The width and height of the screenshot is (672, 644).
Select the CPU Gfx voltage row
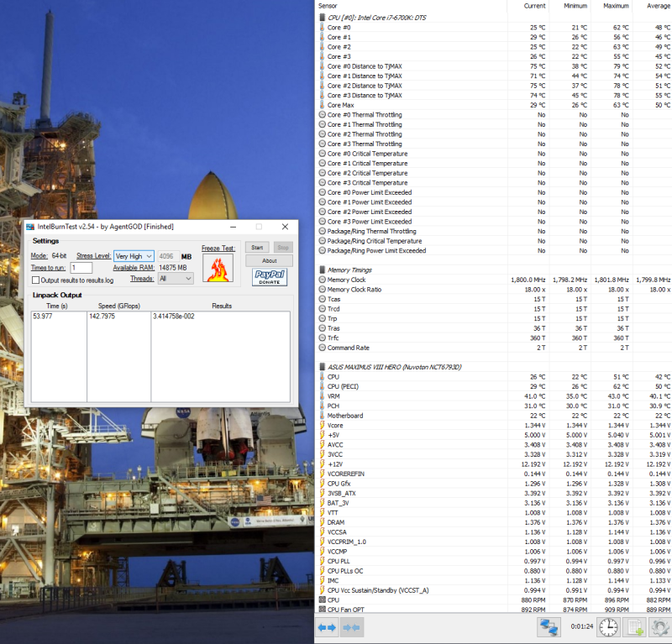(494, 484)
